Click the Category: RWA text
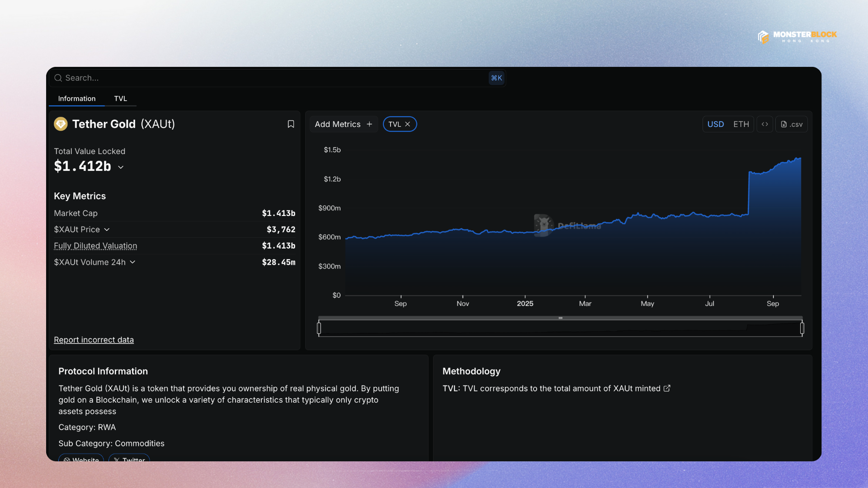The height and width of the screenshot is (488, 868). [x=87, y=427]
